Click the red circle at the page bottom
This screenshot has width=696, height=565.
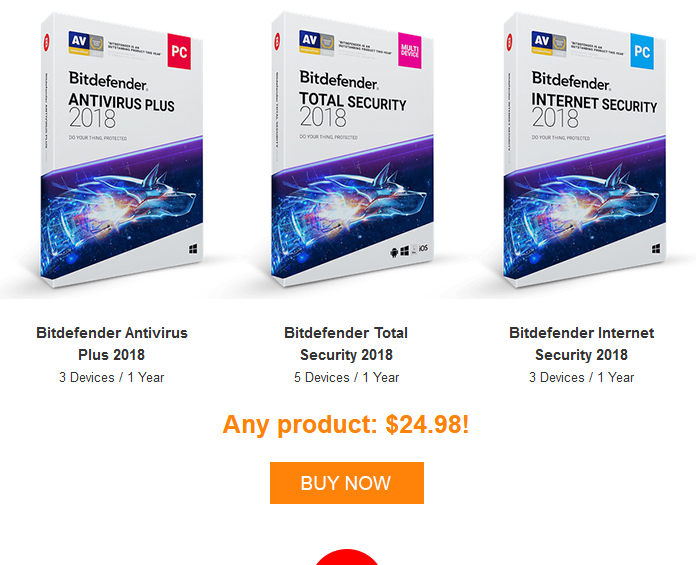(347, 557)
